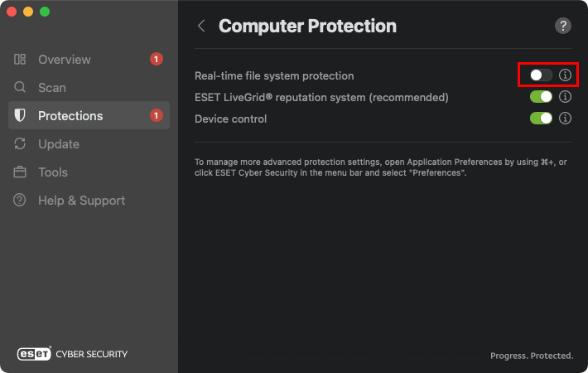Click the Tools briefcase icon
The width and height of the screenshot is (588, 373).
click(x=21, y=172)
